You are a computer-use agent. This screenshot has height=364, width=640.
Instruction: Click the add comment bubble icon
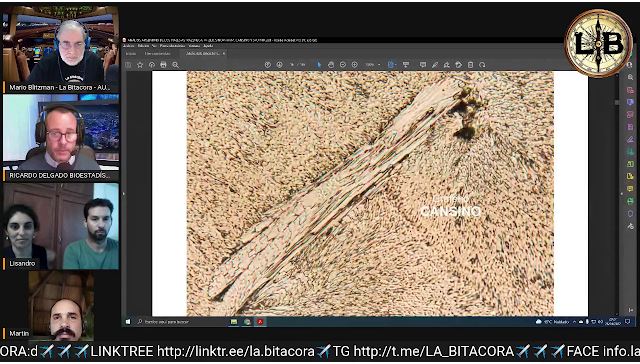click(423, 65)
